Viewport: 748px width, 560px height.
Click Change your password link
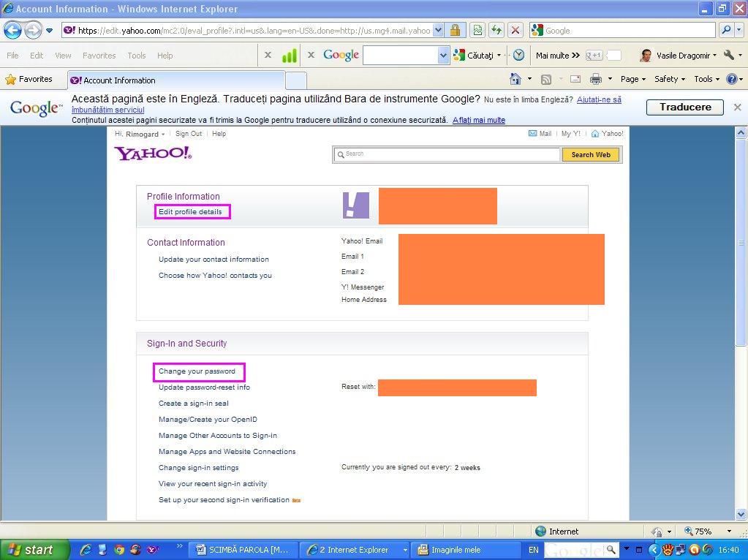[x=197, y=371]
